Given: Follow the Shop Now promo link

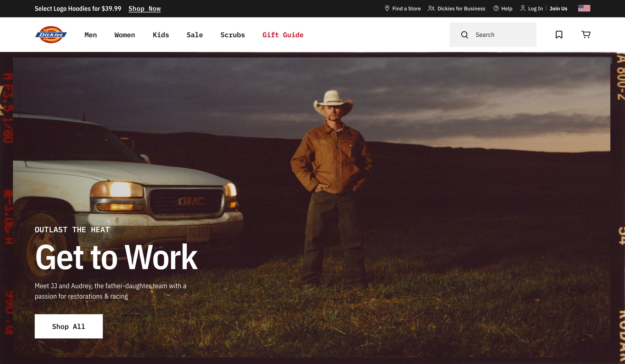Looking at the screenshot, I should click(x=144, y=9).
